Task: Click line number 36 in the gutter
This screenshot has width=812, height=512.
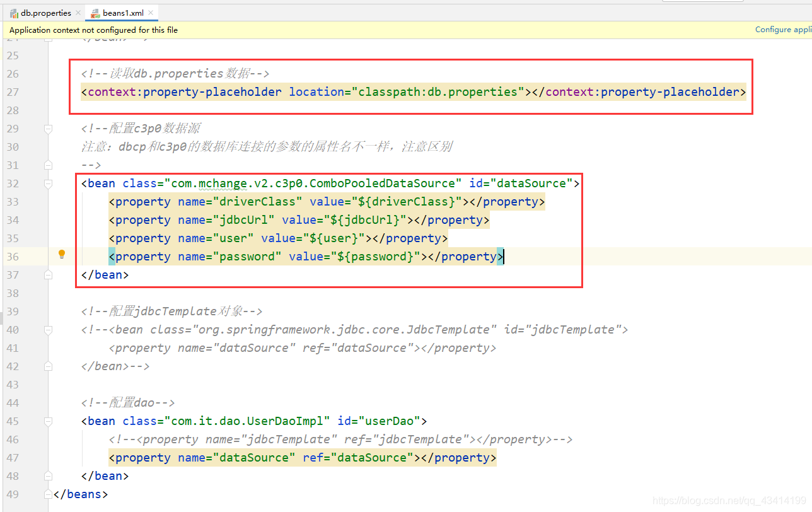Action: (13, 257)
